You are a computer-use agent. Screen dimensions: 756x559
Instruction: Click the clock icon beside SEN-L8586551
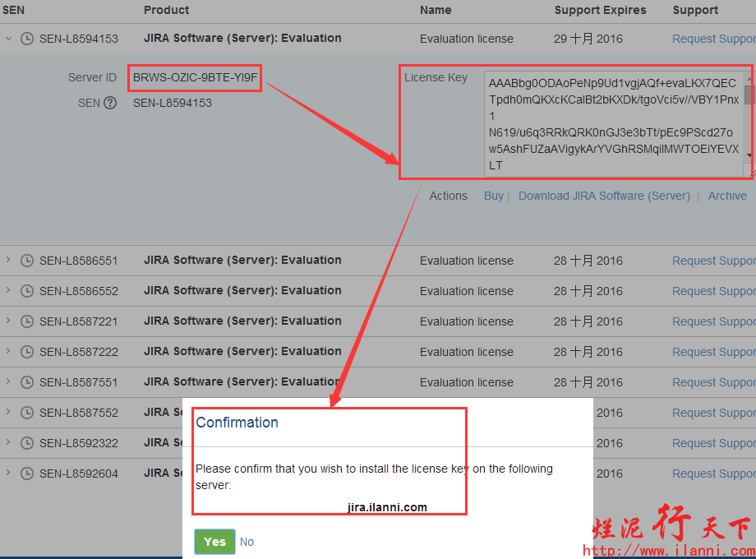point(27,261)
